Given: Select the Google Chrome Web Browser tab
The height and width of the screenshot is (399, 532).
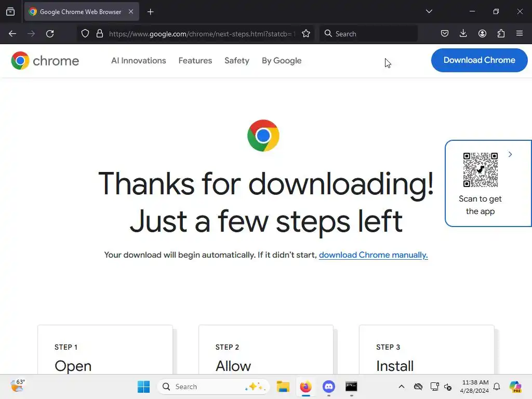Looking at the screenshot, I should [82, 11].
